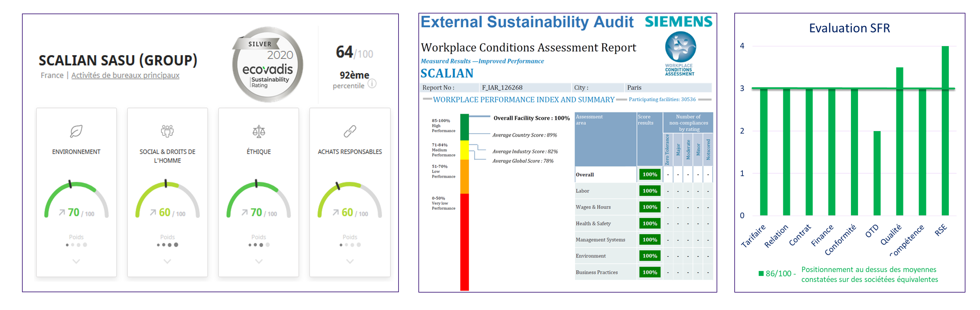Click the leaf icon above ENVIRONNEMENT
This screenshot has height=310, width=980.
coord(76,131)
